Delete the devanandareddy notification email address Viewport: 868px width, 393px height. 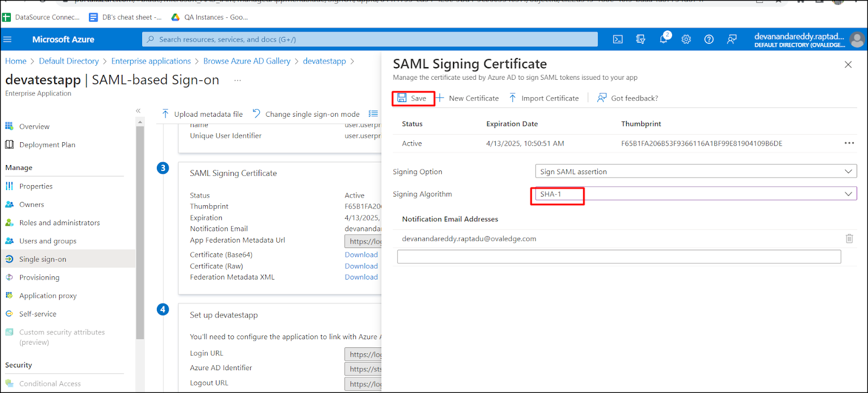click(x=850, y=239)
